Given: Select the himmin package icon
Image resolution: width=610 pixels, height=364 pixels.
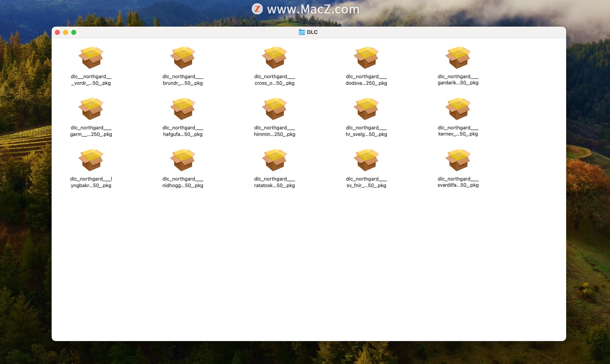Looking at the screenshot, I should click(x=274, y=109).
